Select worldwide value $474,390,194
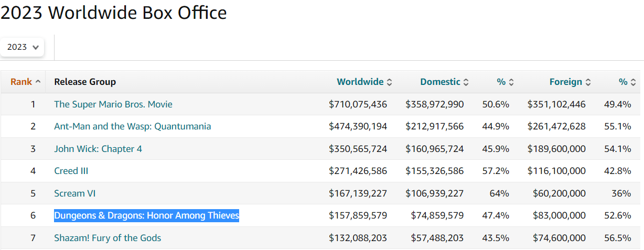Screen dimensions: 644x250 [358, 126]
